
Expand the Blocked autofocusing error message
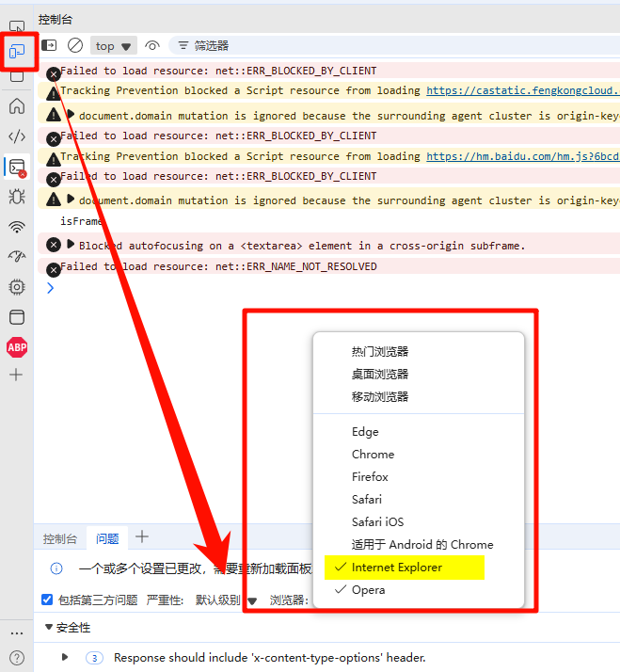71,245
